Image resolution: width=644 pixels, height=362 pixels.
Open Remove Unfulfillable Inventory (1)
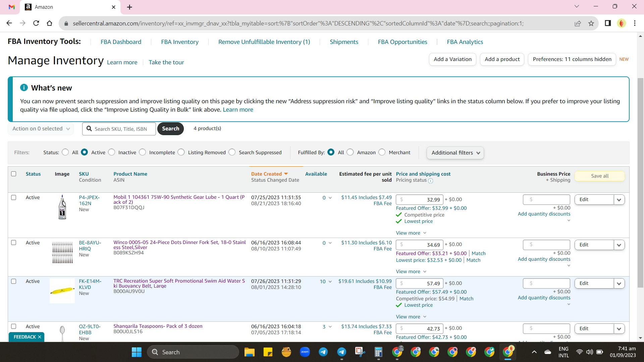coord(264,42)
